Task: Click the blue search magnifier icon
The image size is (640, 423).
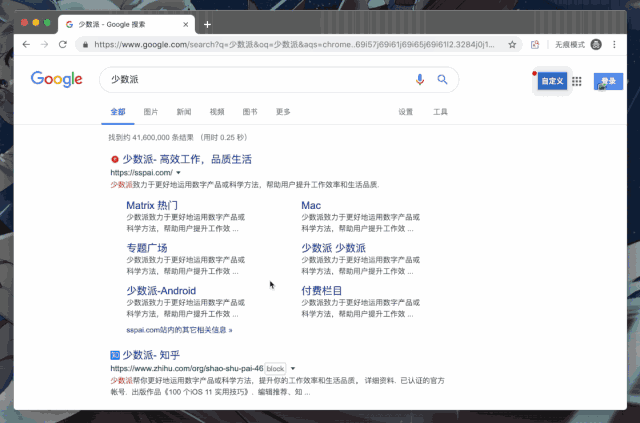Action: click(442, 79)
